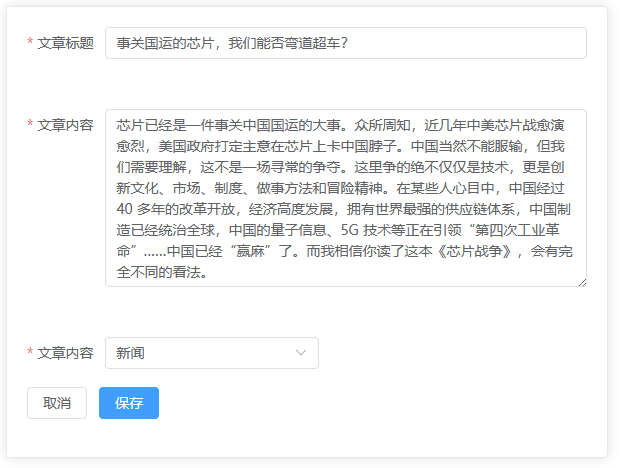The height and width of the screenshot is (468, 623).
Task: Click the text area resize handle
Action: 581,282
